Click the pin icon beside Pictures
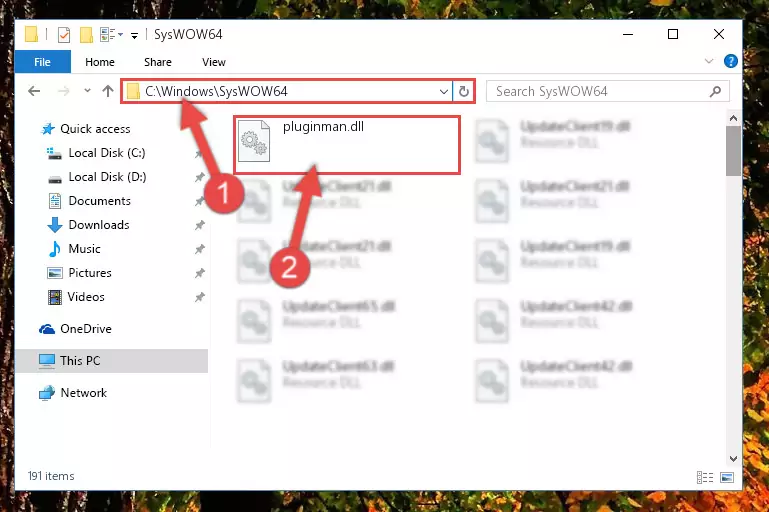This screenshot has height=512, width=769. pyautogui.click(x=200, y=273)
